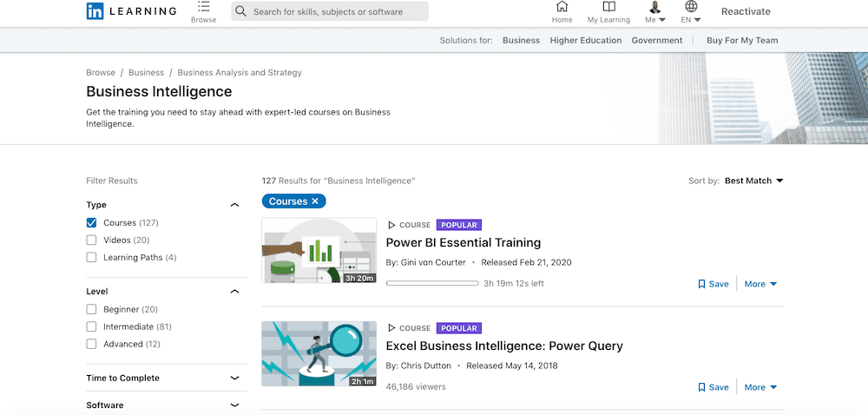Click '3h 19m 12s left' text

click(514, 283)
